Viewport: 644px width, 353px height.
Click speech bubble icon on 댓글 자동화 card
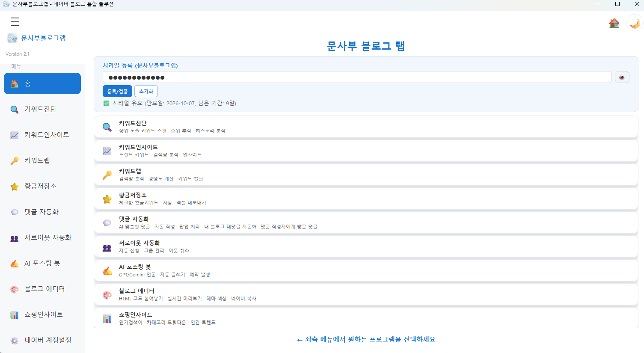[107, 223]
